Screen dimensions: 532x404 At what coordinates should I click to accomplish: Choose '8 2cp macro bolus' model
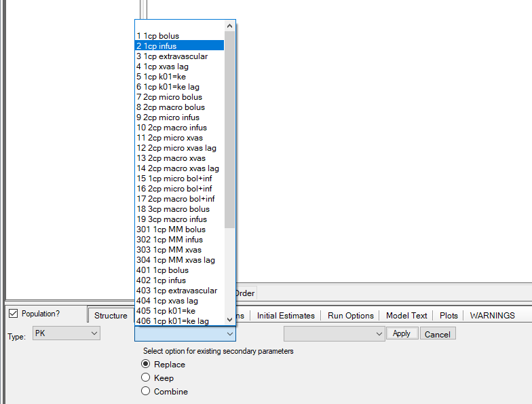coord(179,107)
